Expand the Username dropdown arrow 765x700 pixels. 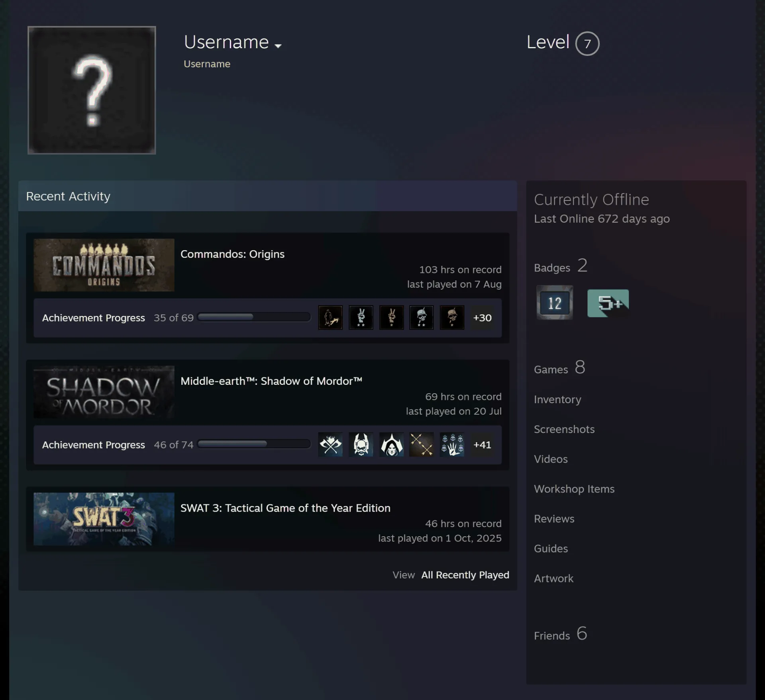(x=278, y=46)
